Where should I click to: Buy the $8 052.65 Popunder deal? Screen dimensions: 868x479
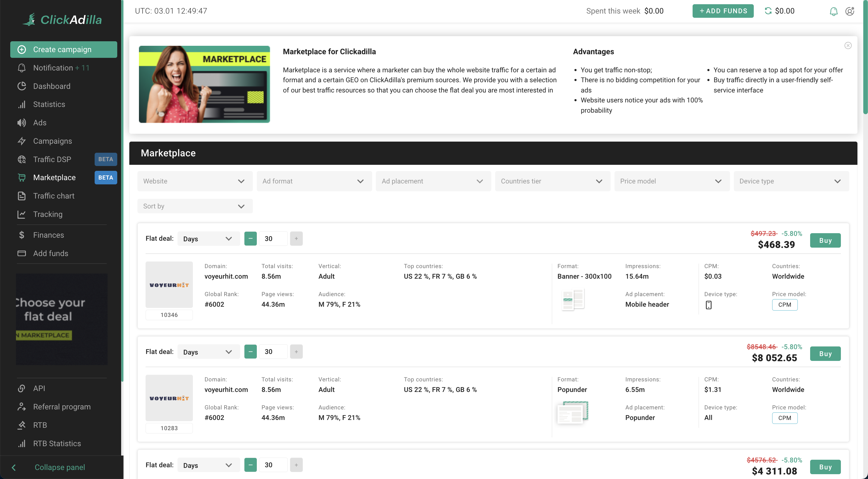pyautogui.click(x=825, y=354)
